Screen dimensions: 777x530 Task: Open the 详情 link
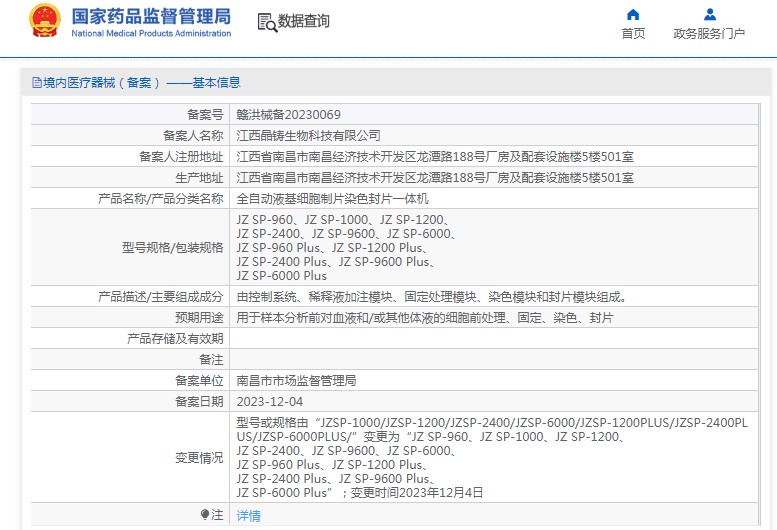pos(248,516)
